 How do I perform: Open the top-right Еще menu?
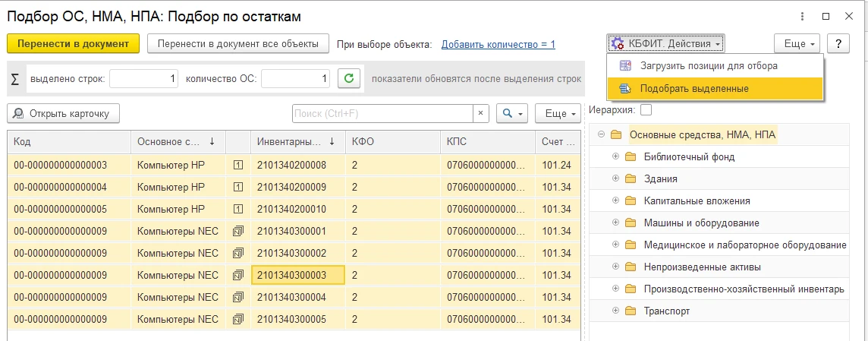[x=797, y=44]
